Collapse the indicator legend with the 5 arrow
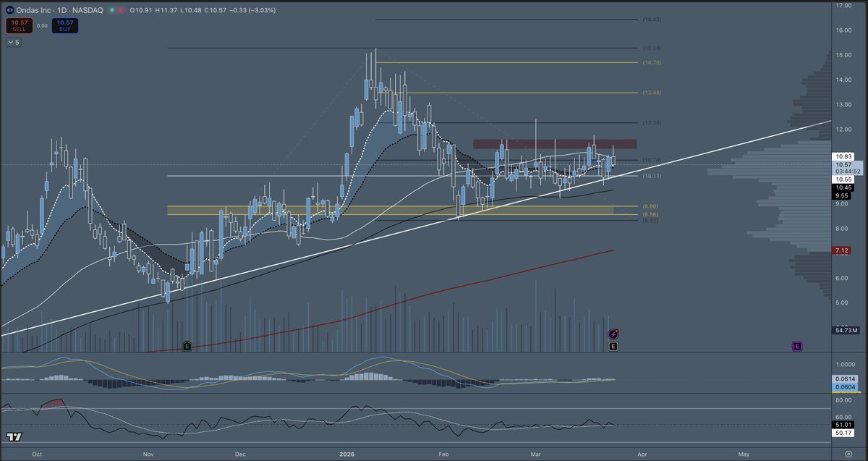 tap(14, 43)
